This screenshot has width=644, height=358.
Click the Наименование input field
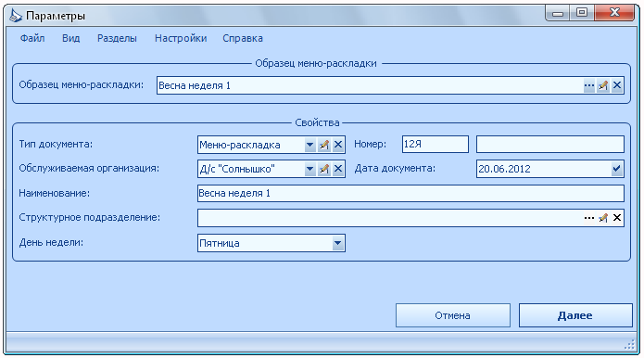410,193
